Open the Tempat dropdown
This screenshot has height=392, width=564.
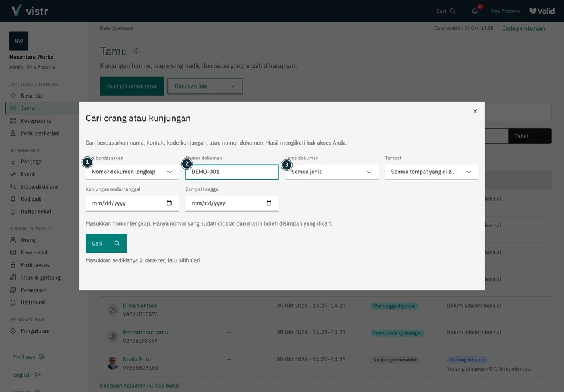[431, 172]
